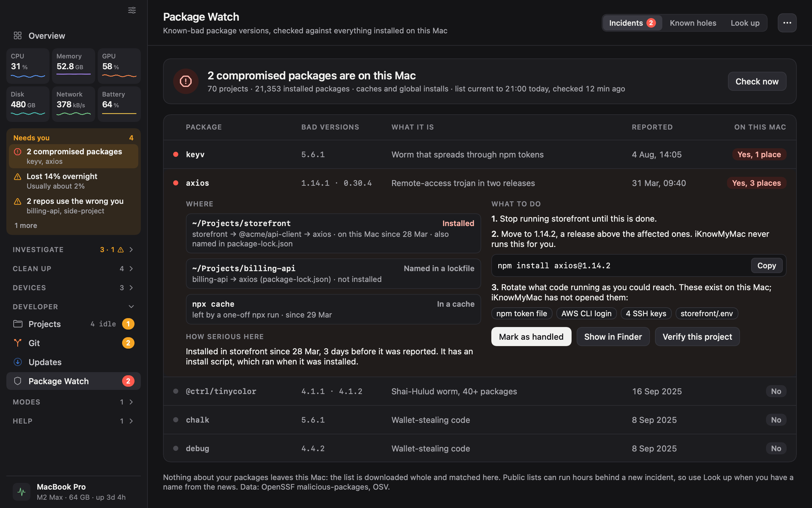Select the 4 SSH keys chip
This screenshot has width=812, height=508.
pyautogui.click(x=646, y=313)
